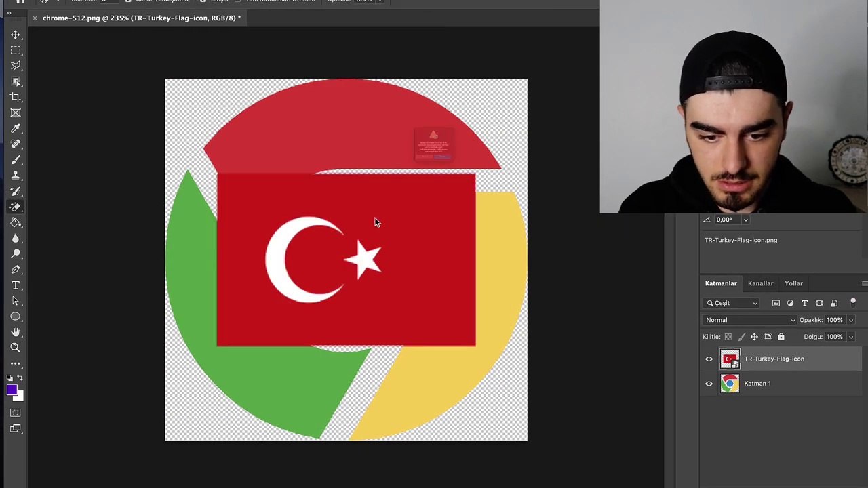Toggle Quick Mask mode

pyautogui.click(x=16, y=413)
